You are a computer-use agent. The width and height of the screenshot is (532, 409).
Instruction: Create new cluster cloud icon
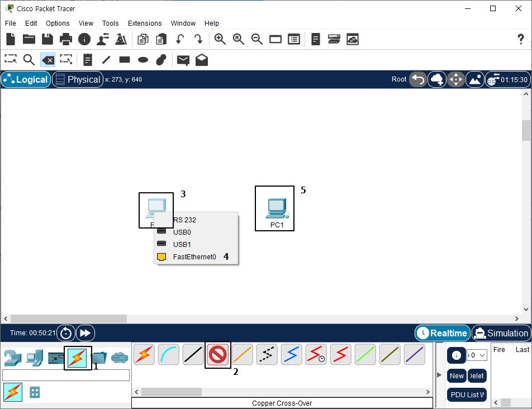436,79
